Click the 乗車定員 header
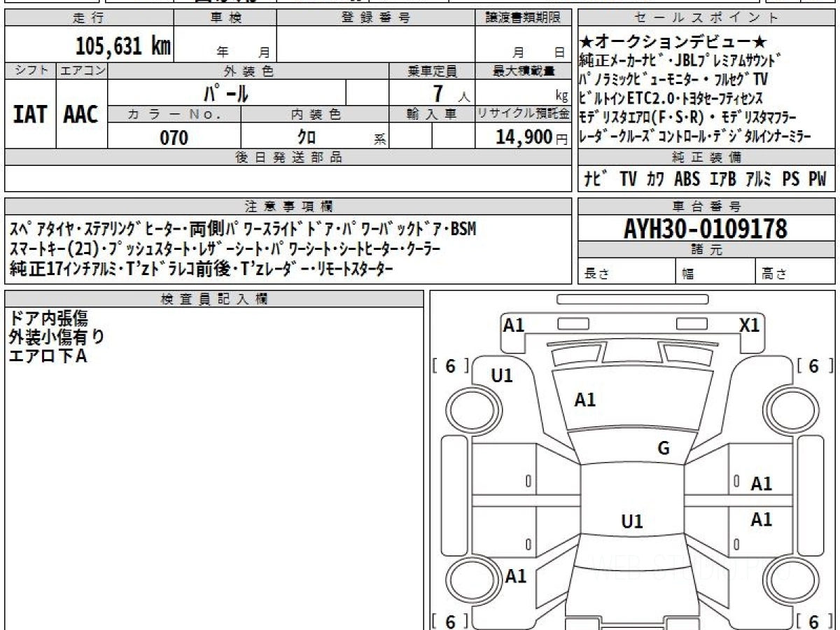Viewport: 840px width, 630px height. tap(432, 71)
